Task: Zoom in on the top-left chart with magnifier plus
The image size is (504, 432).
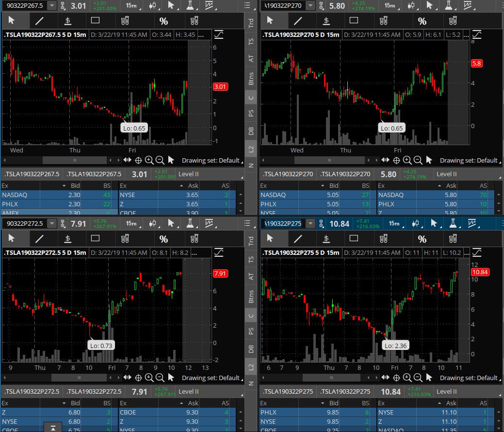Action: point(149,160)
